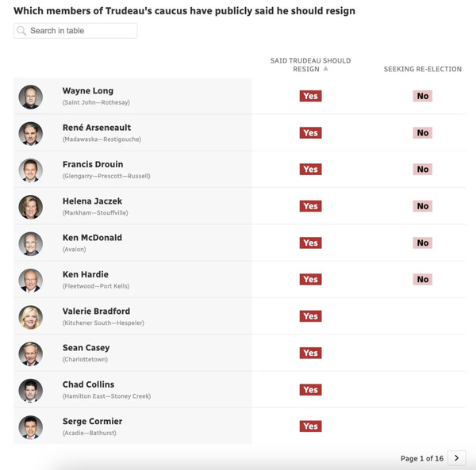
Task: Click the No badge for Helena Jaczek
Action: click(423, 206)
